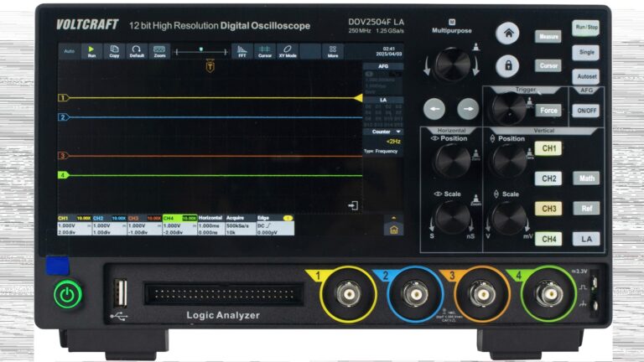The image size is (644, 362).
Task: Open the CH4 on-screen settings box
Action: pos(180,225)
